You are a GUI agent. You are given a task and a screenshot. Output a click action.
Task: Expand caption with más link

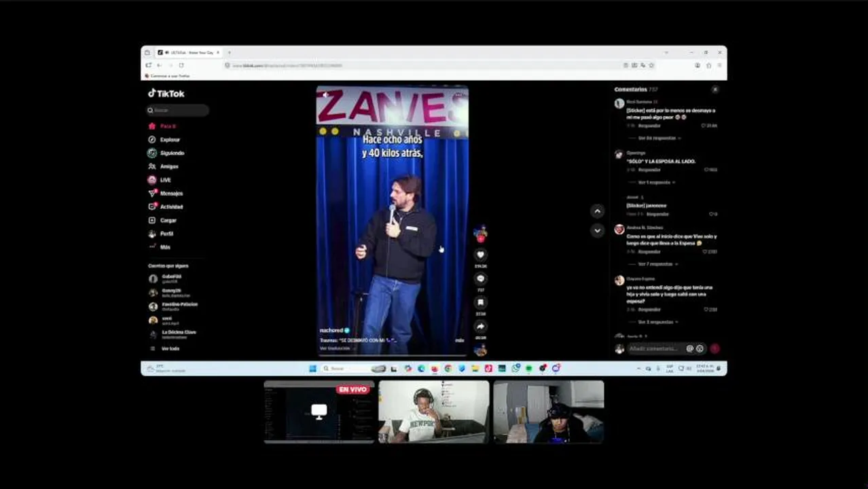tap(460, 340)
